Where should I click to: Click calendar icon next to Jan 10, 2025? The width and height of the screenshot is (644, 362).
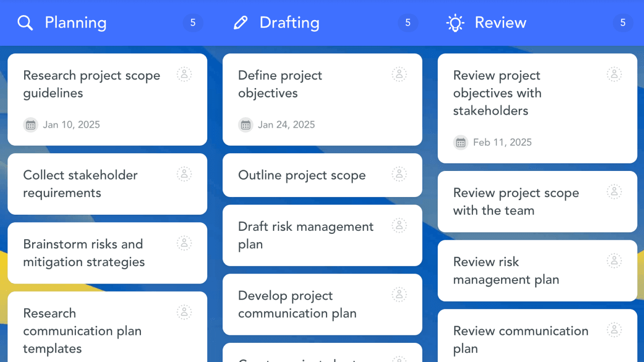(x=31, y=125)
